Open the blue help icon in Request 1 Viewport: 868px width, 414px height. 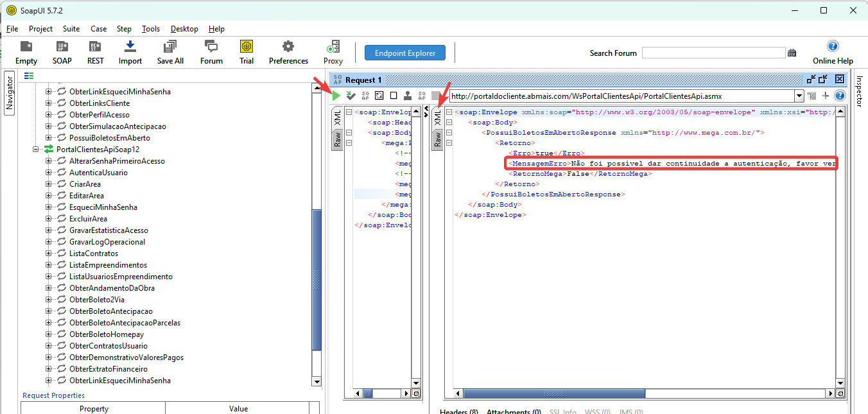tap(839, 96)
